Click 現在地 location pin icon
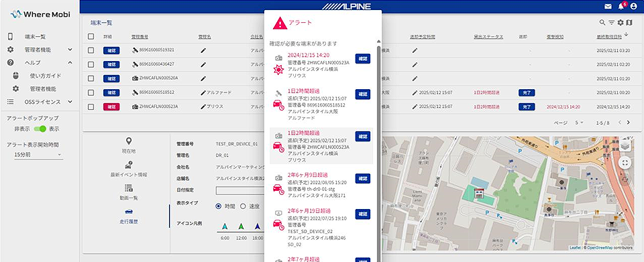This screenshot has width=644, height=262. (x=129, y=141)
